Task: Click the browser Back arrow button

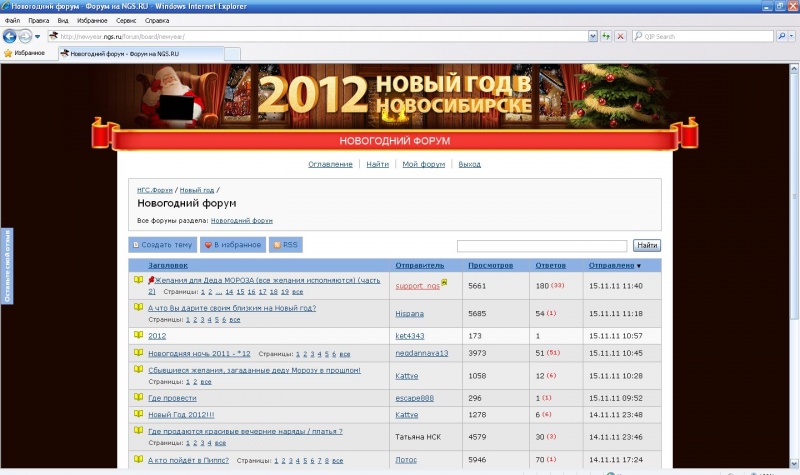Action: click(11, 36)
